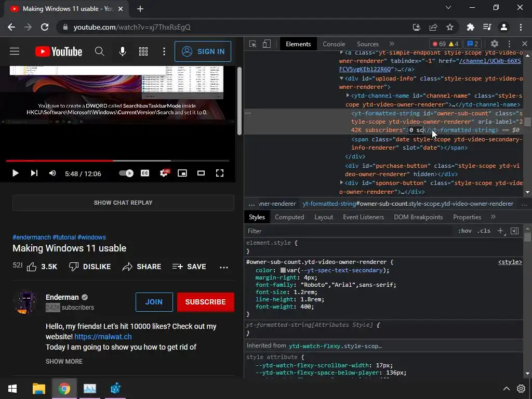Viewport: 532px width, 399px height.
Task: Activate the DevTools element inspect picker
Action: click(253, 44)
